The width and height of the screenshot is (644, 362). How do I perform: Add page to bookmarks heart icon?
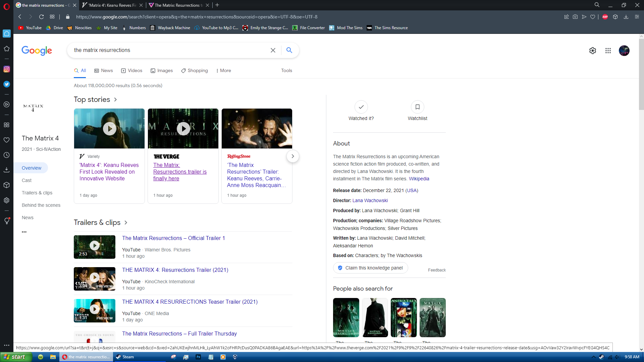593,17
